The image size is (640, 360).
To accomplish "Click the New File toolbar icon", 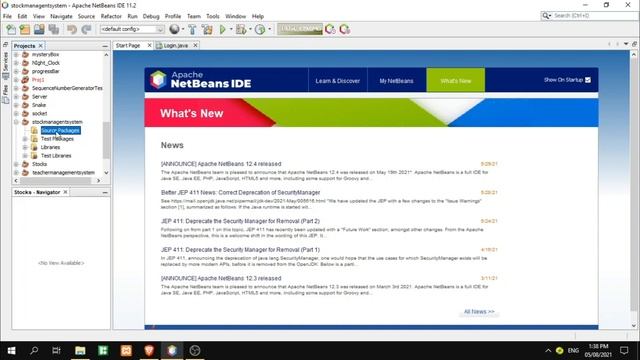I will 11,29.
